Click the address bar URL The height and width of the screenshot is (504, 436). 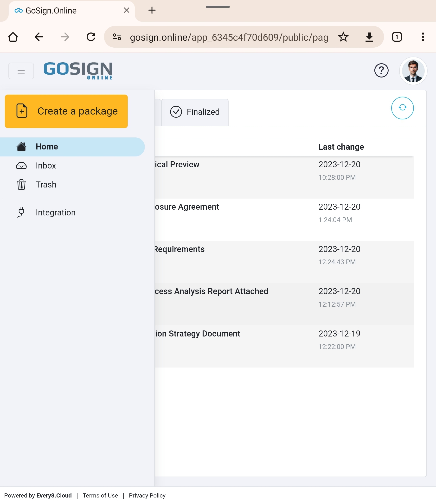click(229, 37)
